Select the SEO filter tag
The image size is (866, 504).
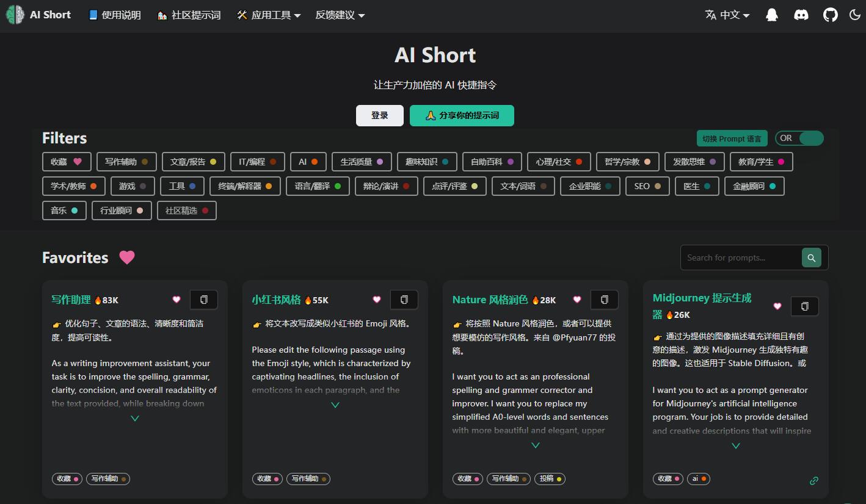point(647,186)
